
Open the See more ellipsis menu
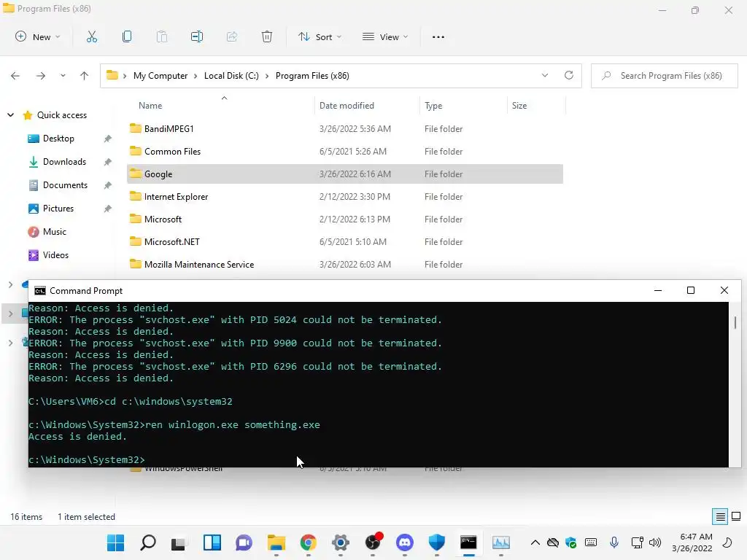438,36
